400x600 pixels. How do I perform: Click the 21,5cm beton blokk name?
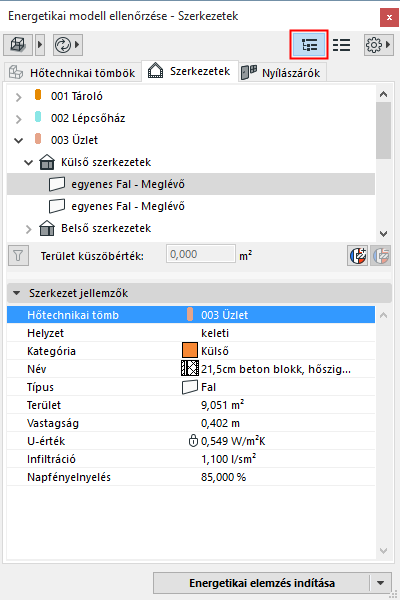(276, 369)
